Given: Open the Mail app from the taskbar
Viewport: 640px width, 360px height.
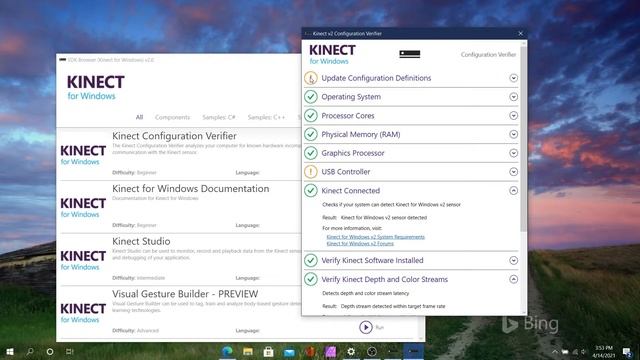Looking at the screenshot, I should tap(289, 351).
